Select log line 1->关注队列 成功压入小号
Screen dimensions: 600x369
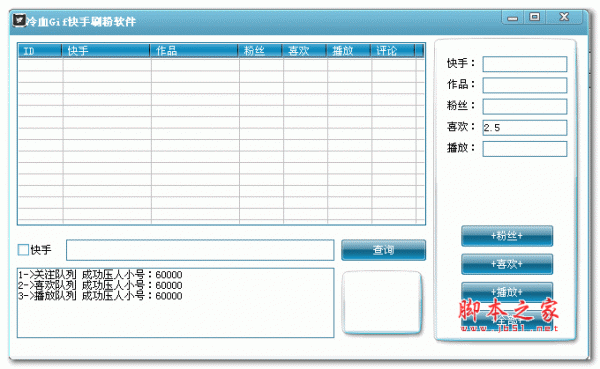click(100, 274)
